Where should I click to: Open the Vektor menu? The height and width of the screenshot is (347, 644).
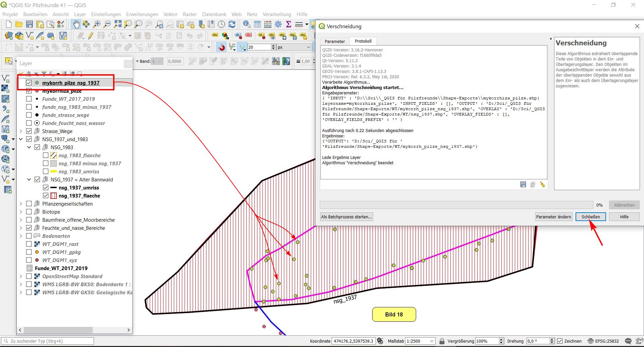pyautogui.click(x=170, y=14)
